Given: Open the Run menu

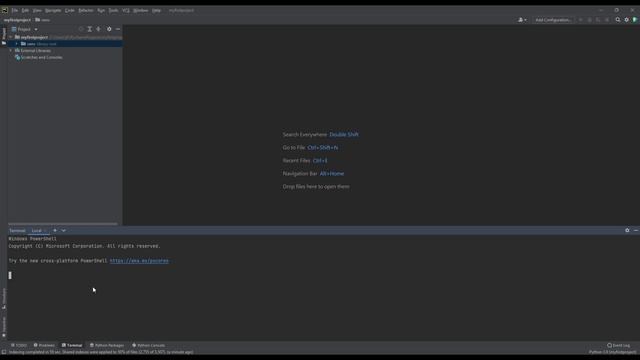Looking at the screenshot, I should tap(101, 10).
